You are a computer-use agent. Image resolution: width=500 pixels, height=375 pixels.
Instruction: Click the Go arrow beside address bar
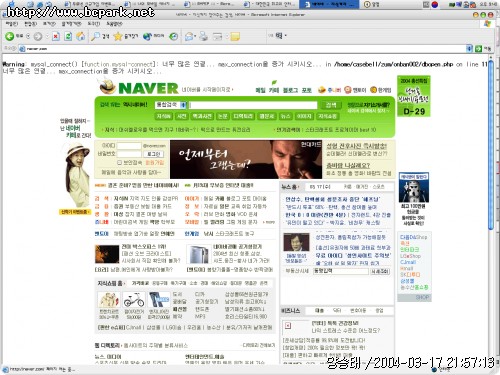click(x=479, y=49)
